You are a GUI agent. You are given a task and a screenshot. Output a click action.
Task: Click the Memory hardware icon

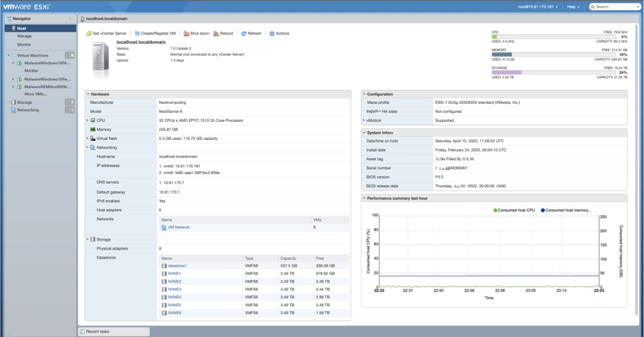click(93, 129)
